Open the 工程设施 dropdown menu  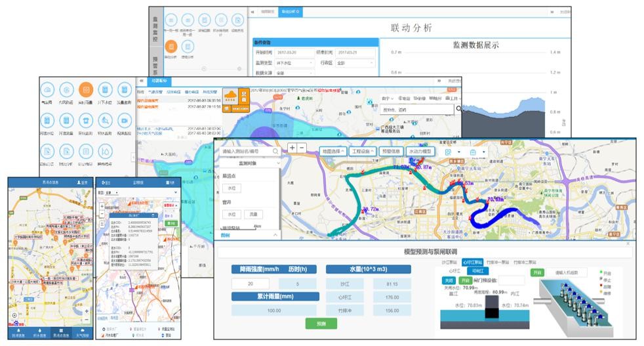(363, 152)
